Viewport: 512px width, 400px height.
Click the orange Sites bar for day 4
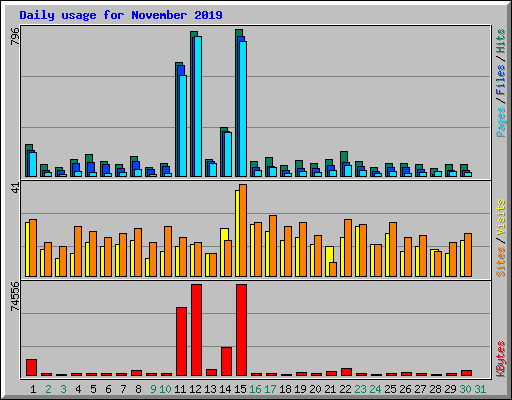pos(78,252)
